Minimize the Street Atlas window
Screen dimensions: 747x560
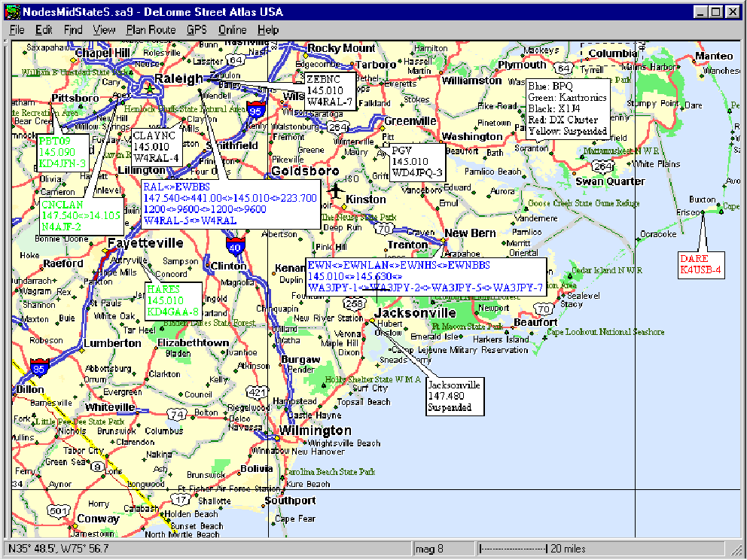[700, 12]
